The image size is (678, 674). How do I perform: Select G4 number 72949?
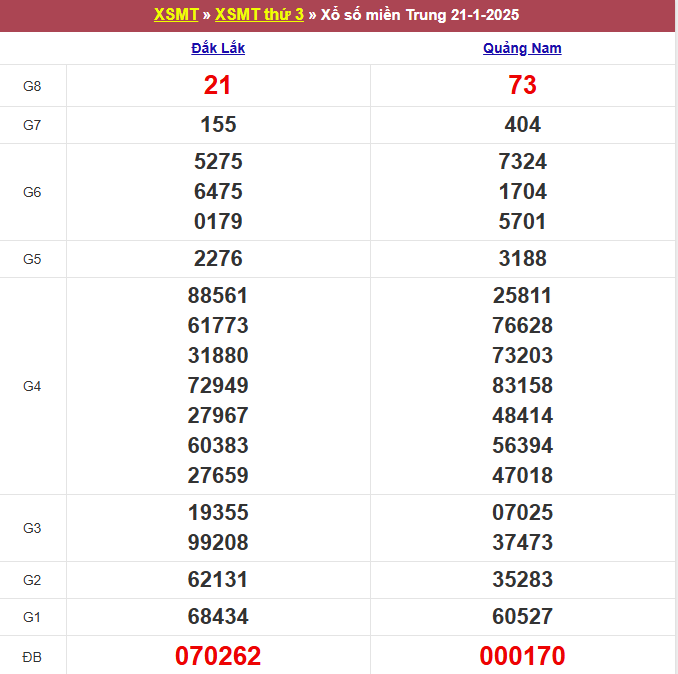pos(218,385)
